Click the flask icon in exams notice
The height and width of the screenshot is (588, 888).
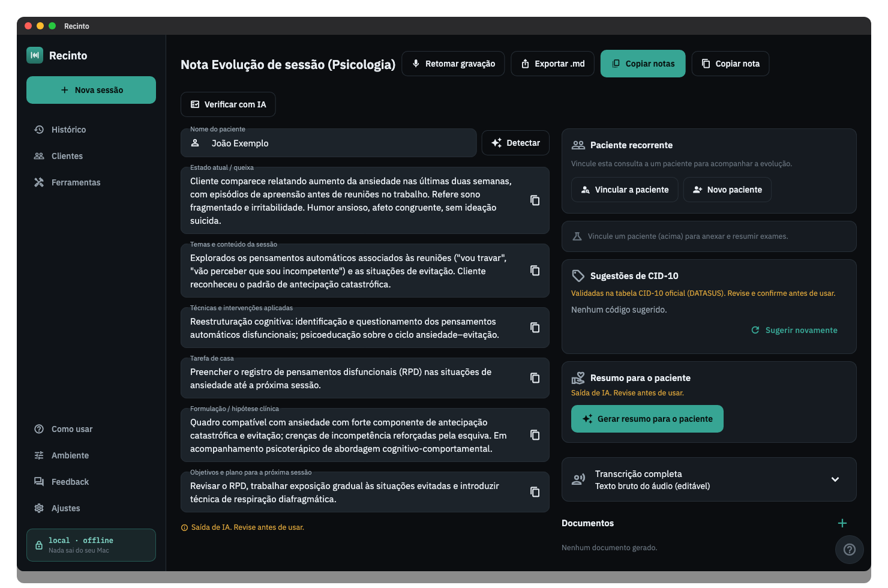click(x=577, y=236)
